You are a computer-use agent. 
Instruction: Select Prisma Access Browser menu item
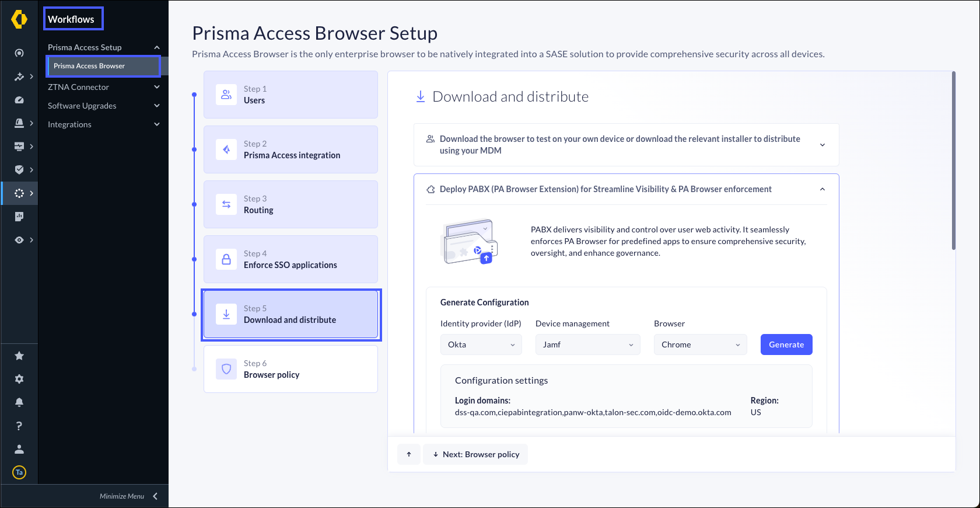[x=103, y=66]
